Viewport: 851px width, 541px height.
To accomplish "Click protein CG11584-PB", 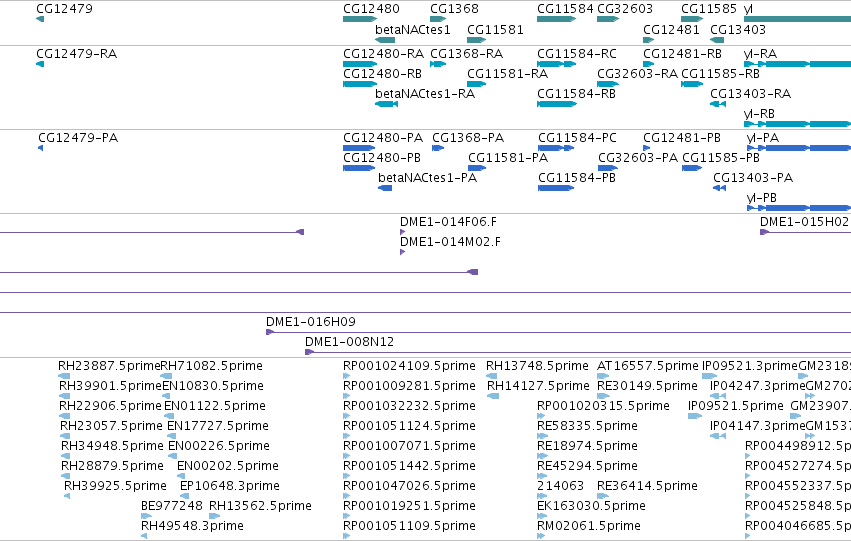I will point(577,178).
